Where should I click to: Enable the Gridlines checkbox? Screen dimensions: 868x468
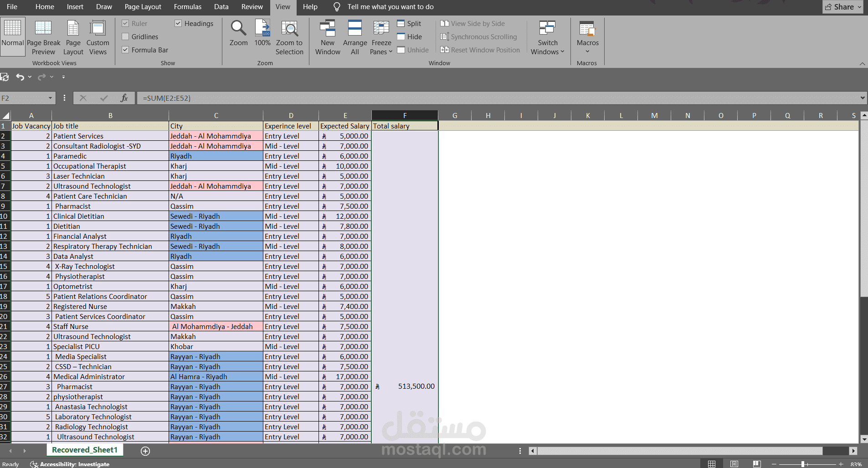click(125, 37)
